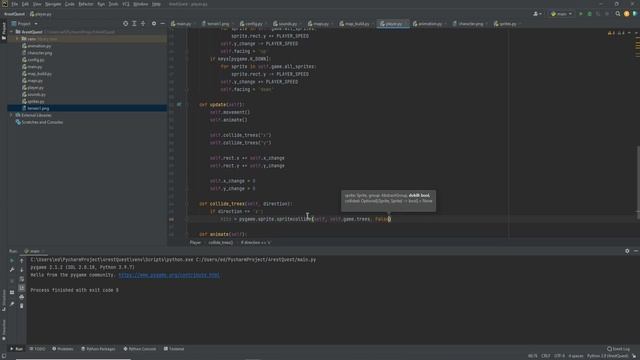Viewport: 640px width, 360px height.
Task: Toggle the Favorites side tool tab
Action: [x=4, y=330]
